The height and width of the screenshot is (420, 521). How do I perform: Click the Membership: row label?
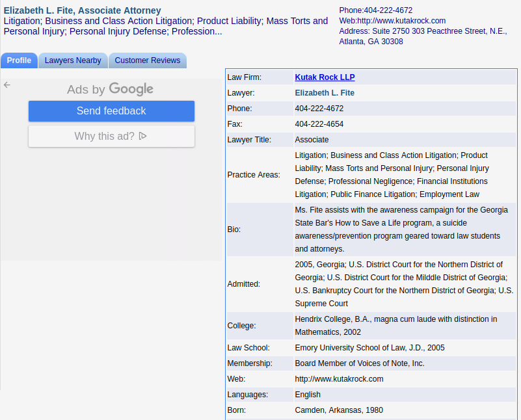click(x=250, y=363)
